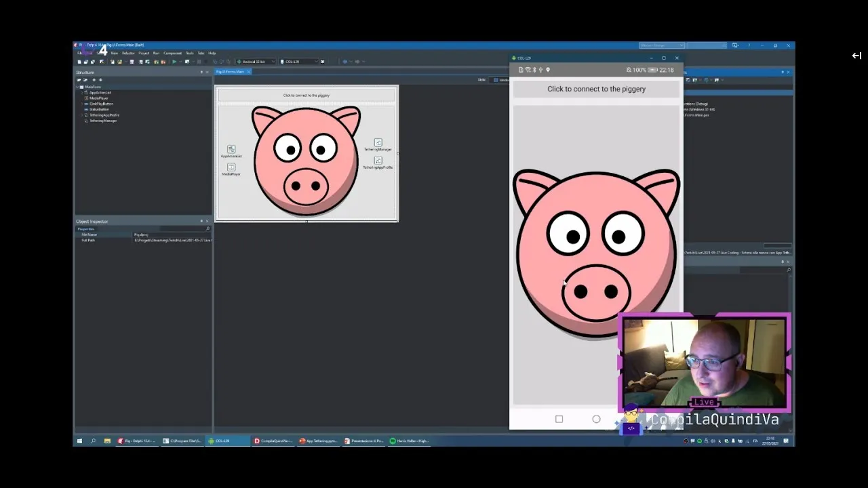Collapse the MainForm node in Structure

pyautogui.click(x=77, y=87)
